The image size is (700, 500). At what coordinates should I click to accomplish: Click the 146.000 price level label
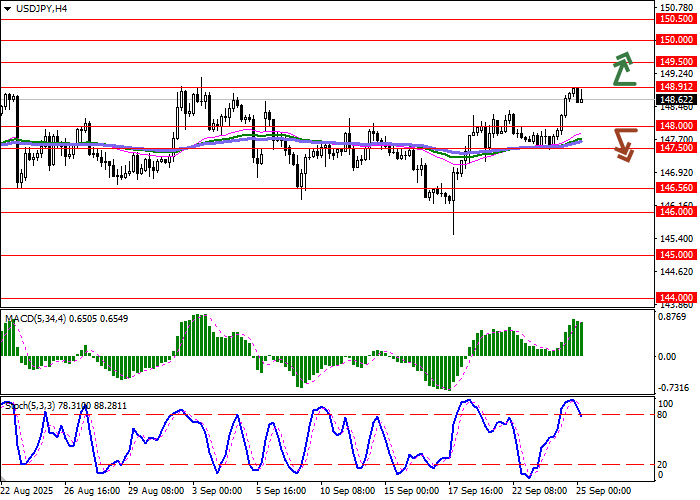click(x=676, y=212)
